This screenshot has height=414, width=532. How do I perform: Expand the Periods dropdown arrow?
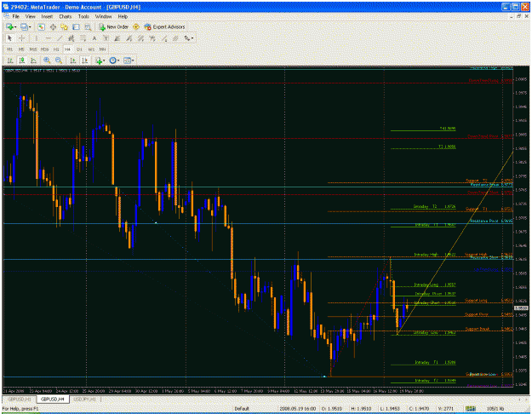click(x=118, y=60)
